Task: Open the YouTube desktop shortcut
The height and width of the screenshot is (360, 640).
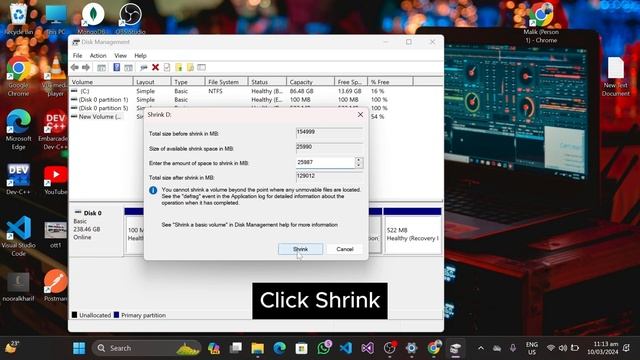Action: point(56,180)
